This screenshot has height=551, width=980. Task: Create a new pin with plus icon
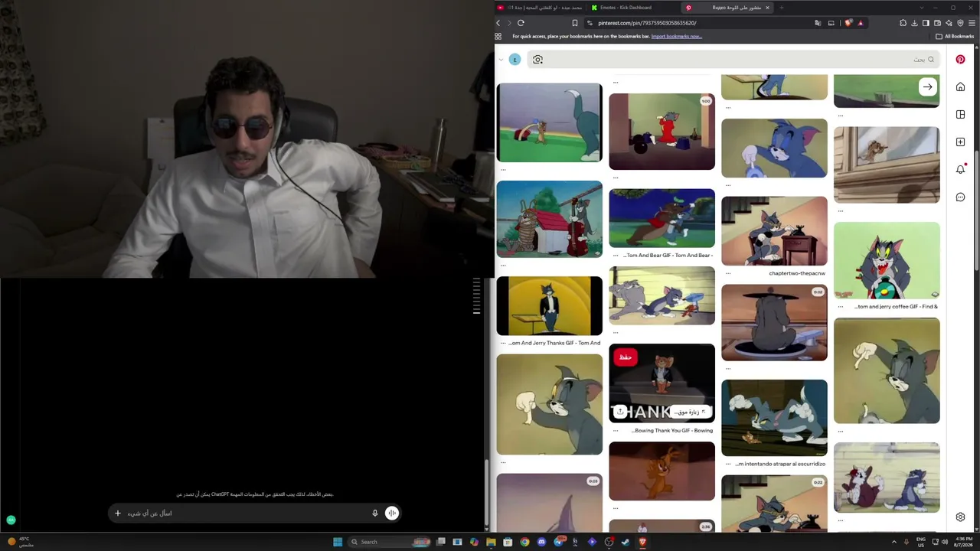[960, 142]
